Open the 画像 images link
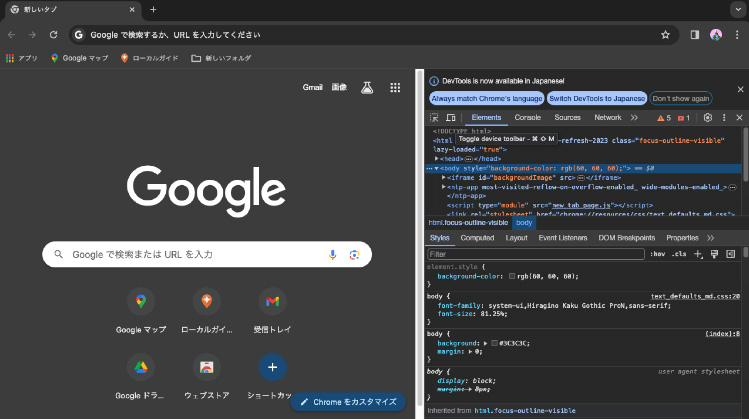Screen dimensions: 749x419 (339, 87)
